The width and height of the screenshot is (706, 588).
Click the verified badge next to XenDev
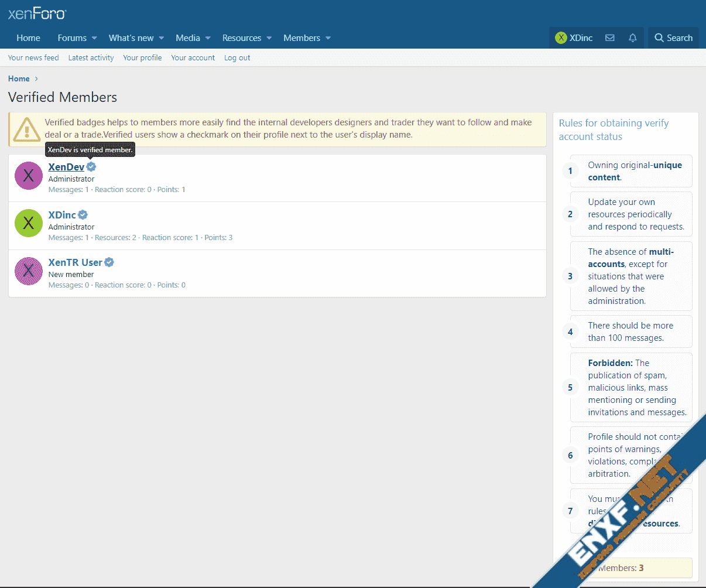click(x=91, y=167)
